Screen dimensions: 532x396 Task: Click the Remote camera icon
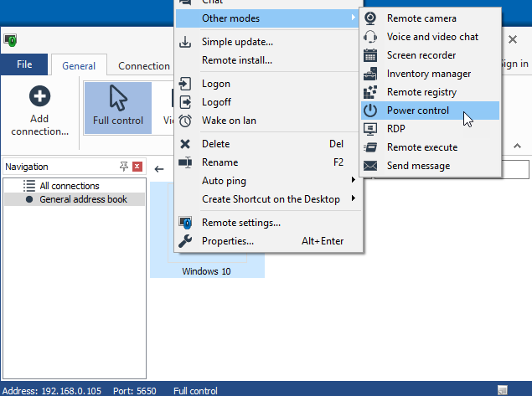coord(370,18)
